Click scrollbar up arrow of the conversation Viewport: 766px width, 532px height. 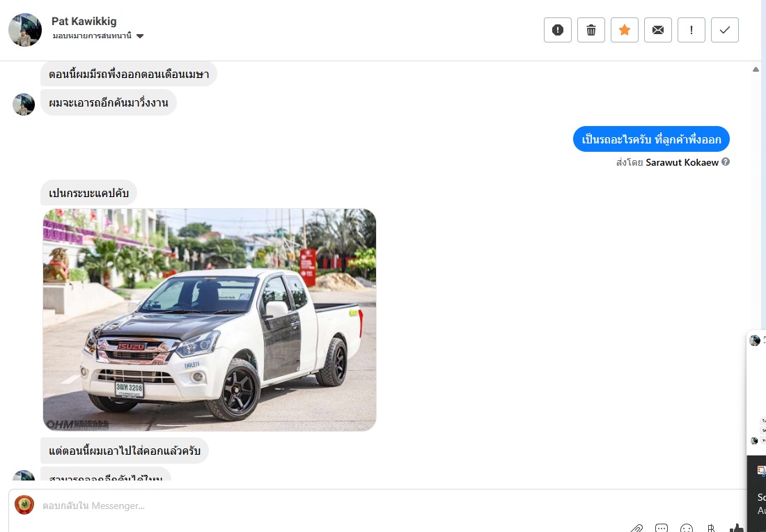[x=756, y=70]
